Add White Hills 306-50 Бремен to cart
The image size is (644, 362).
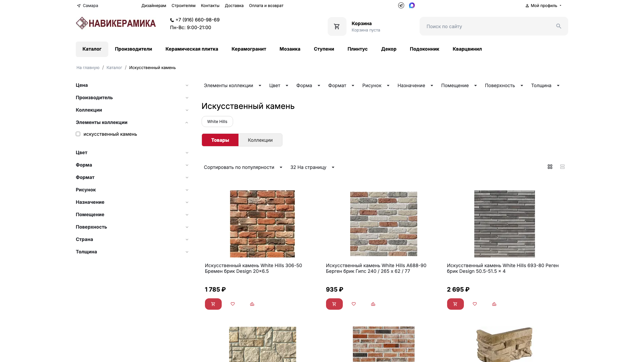click(x=213, y=304)
